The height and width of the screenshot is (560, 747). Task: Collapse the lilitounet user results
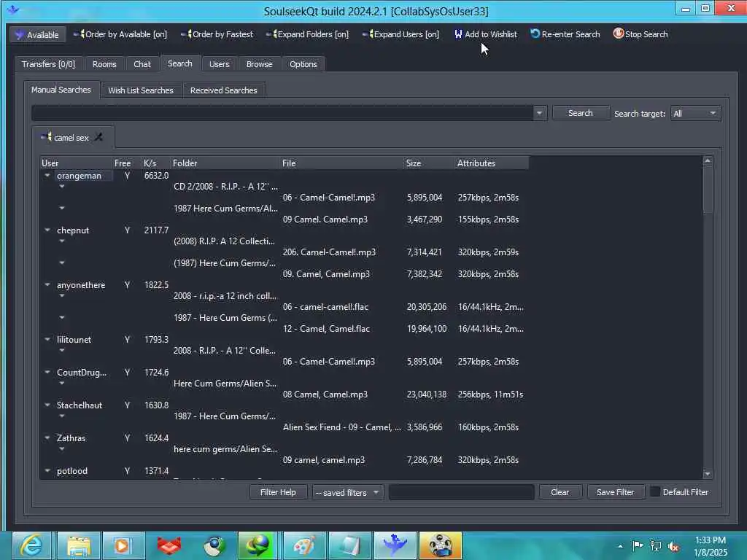(47, 340)
